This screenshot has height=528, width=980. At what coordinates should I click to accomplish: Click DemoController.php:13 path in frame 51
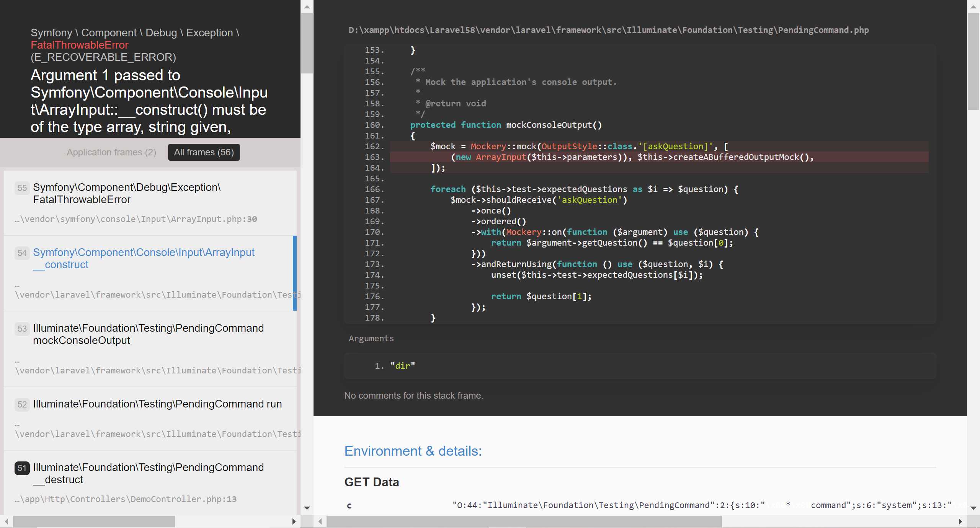click(126, 499)
